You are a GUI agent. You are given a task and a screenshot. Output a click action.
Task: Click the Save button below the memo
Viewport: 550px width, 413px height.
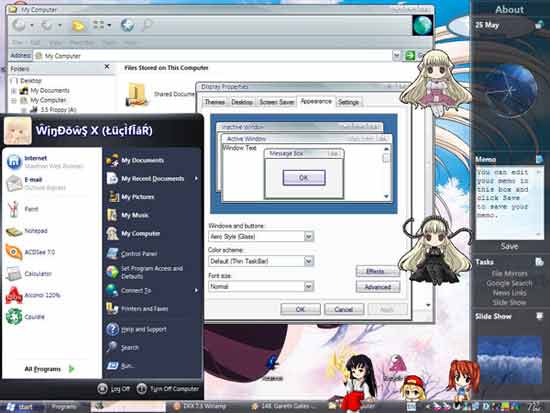point(509,246)
